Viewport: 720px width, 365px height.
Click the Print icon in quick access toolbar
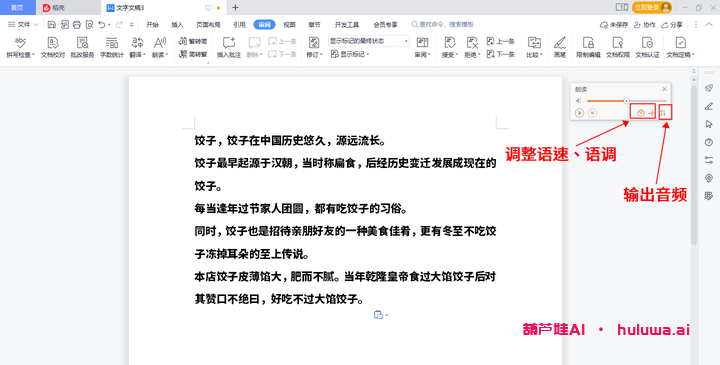(77, 25)
